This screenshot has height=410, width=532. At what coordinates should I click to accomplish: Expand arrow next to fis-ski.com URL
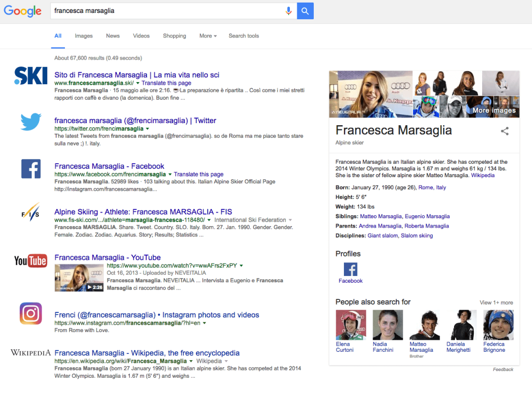[x=209, y=220]
